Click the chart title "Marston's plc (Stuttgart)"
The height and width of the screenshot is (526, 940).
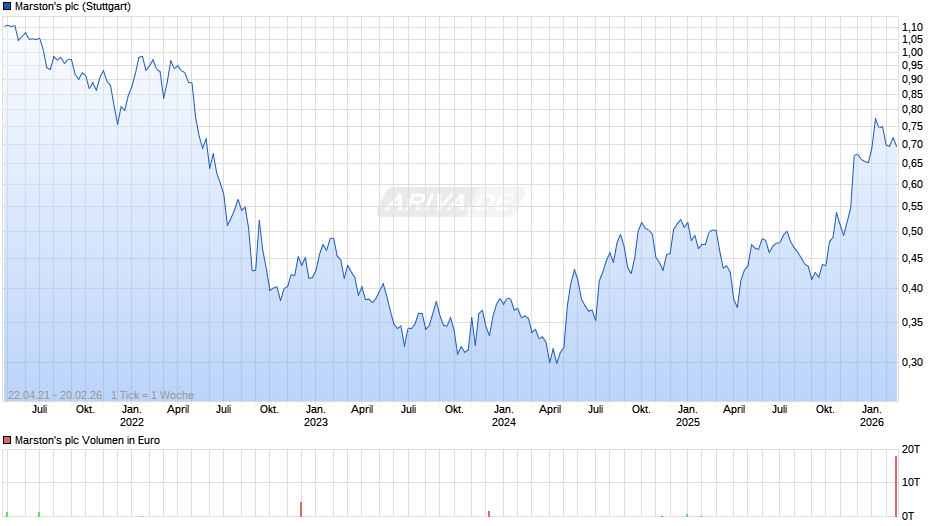pos(73,7)
